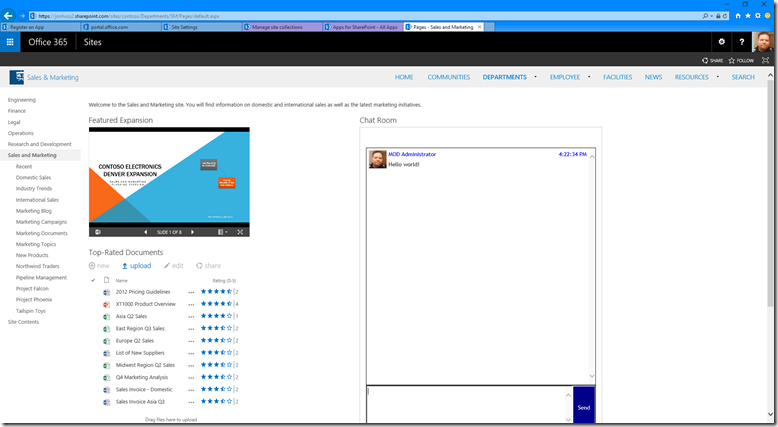Toggle focus on content icon
778x427 pixels.
tap(766, 61)
